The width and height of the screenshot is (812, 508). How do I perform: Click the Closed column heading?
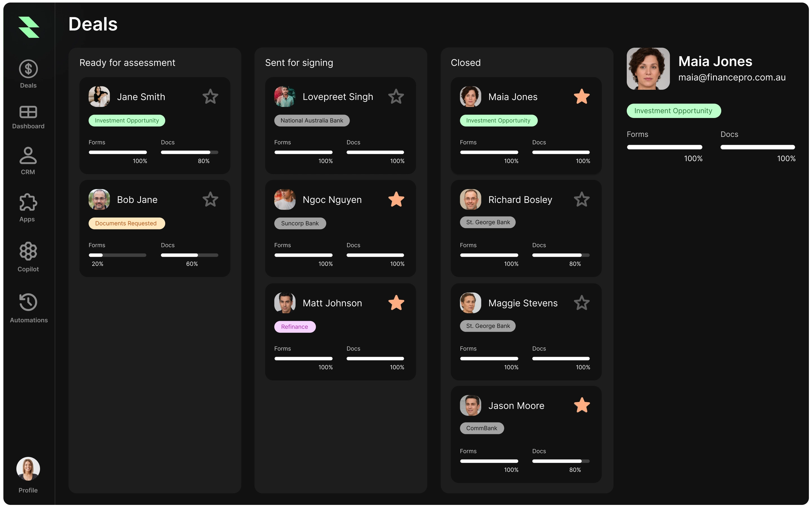[x=465, y=63]
